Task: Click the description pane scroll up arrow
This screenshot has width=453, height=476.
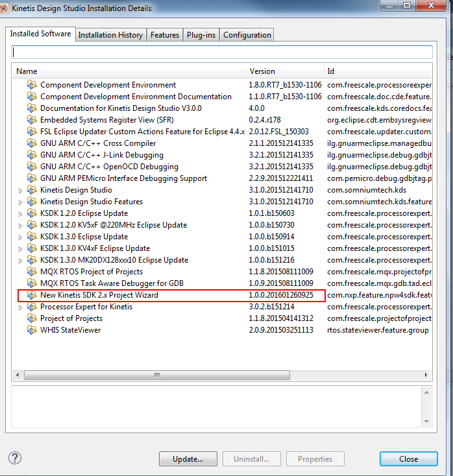Action: click(x=426, y=392)
